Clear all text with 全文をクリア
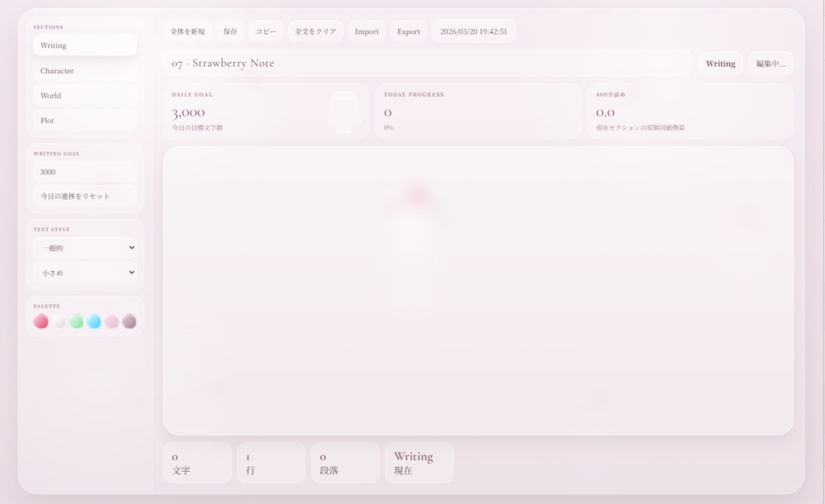Image resolution: width=825 pixels, height=504 pixels. [315, 31]
